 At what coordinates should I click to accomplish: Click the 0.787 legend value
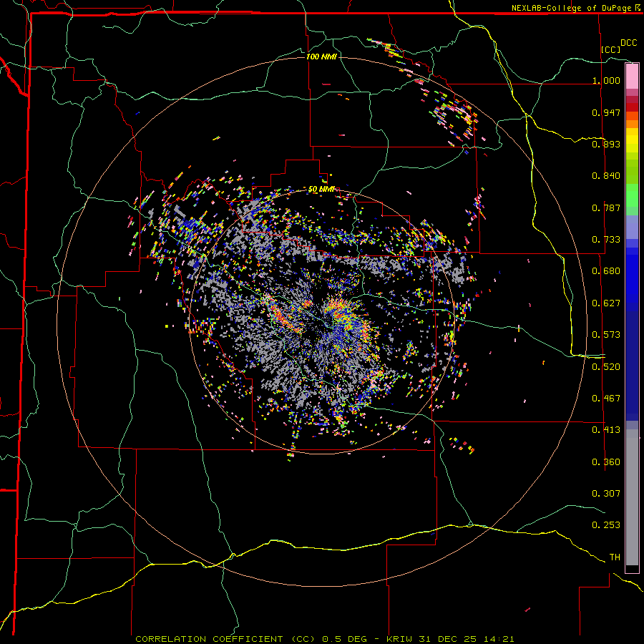coord(606,208)
